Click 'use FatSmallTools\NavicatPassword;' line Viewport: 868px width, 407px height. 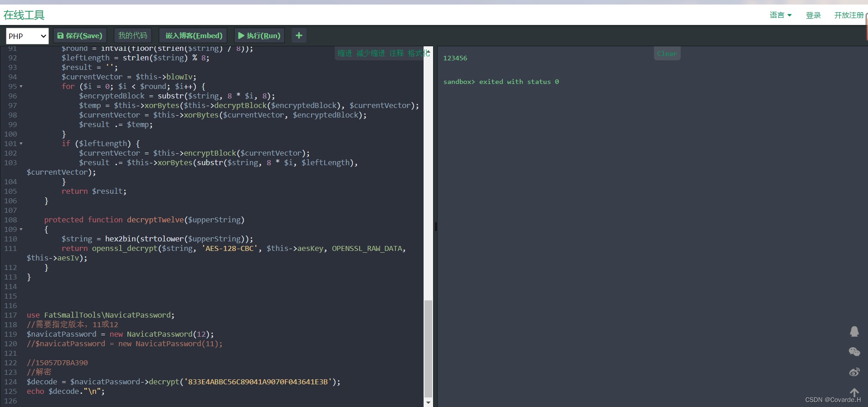tap(100, 315)
